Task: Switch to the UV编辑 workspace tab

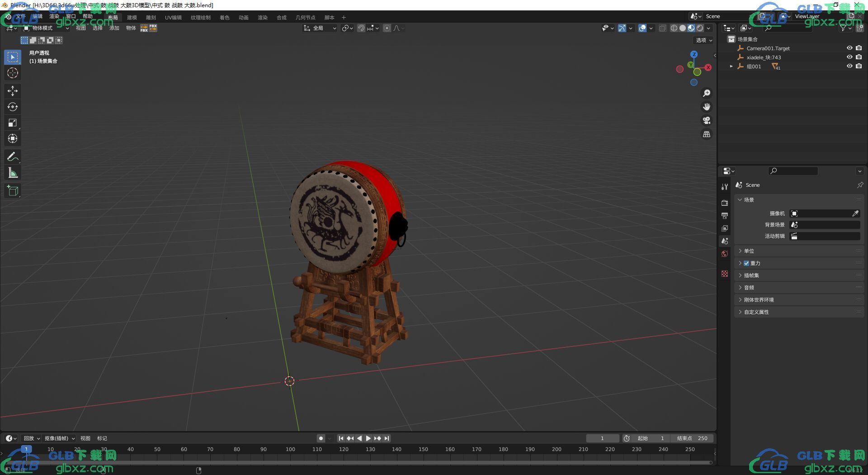Action: coord(173,18)
